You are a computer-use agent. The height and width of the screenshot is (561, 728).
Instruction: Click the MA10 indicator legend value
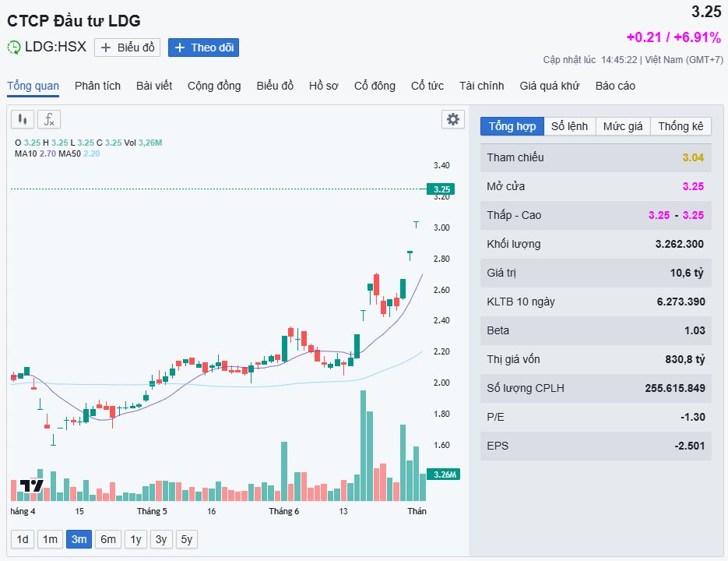47,153
